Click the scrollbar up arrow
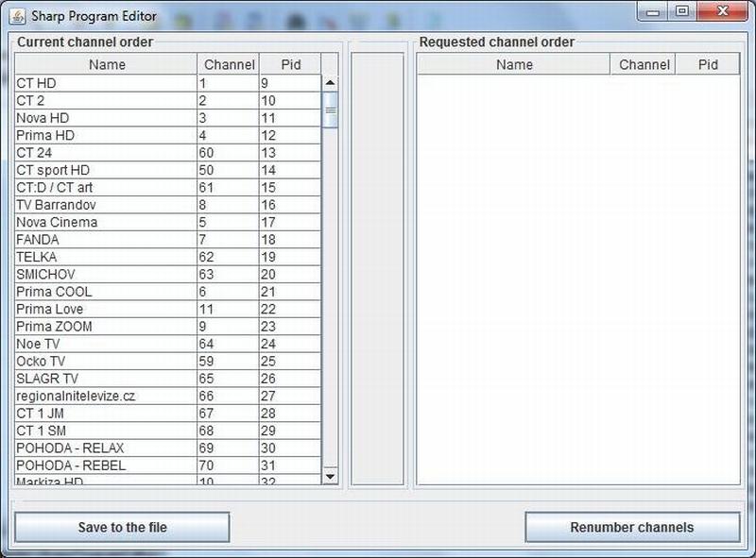 pos(328,82)
